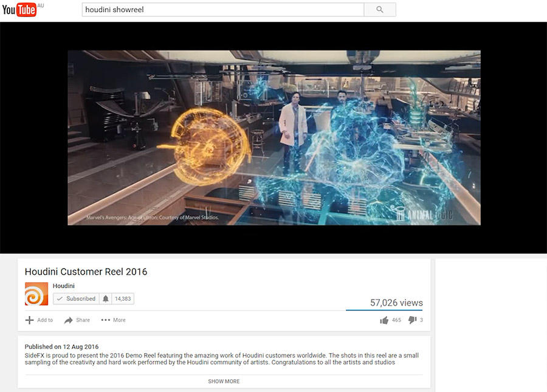The image size is (547, 392).
Task: Toggle the Subscribed button
Action: pyautogui.click(x=77, y=298)
